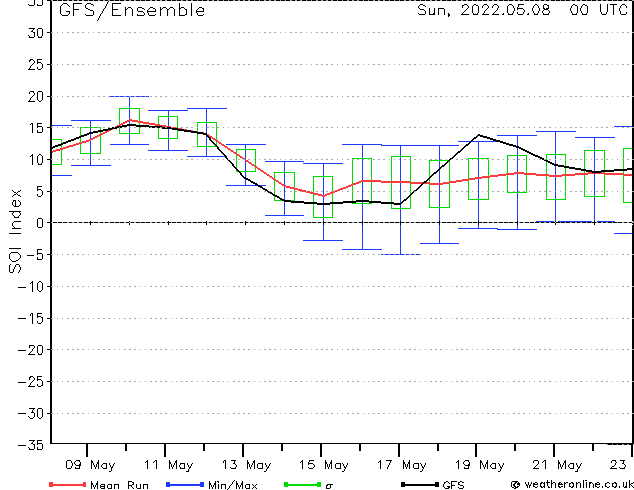Click the blue Min/Max legend line
The image size is (634, 490).
pos(185,484)
